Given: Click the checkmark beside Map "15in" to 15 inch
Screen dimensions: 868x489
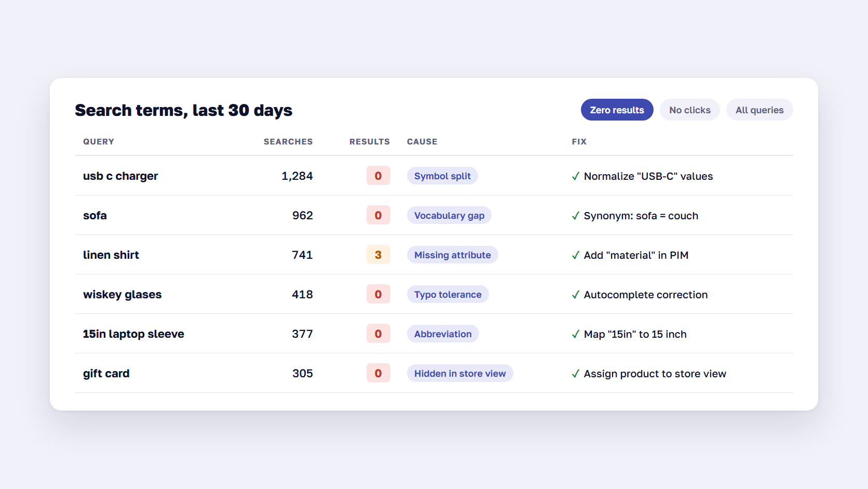Looking at the screenshot, I should point(575,334).
